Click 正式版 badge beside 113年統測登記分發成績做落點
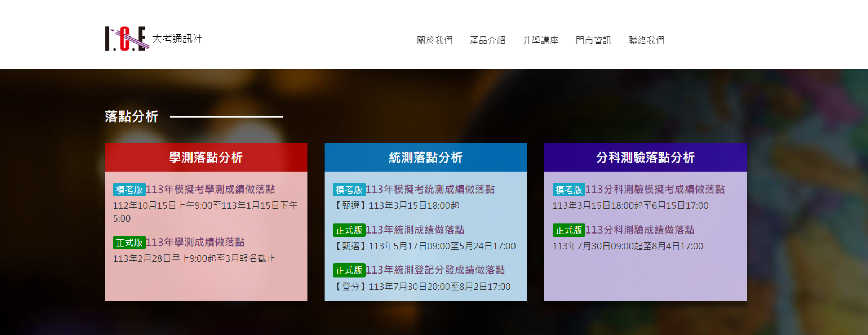868x335 pixels. tap(349, 270)
